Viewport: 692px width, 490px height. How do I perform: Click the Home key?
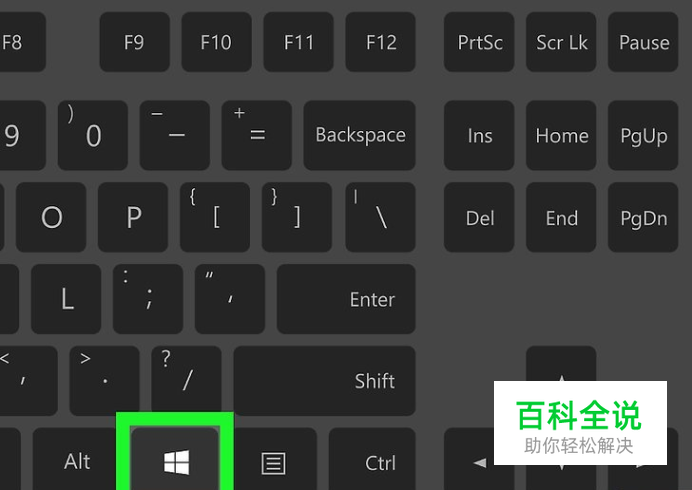coord(561,135)
